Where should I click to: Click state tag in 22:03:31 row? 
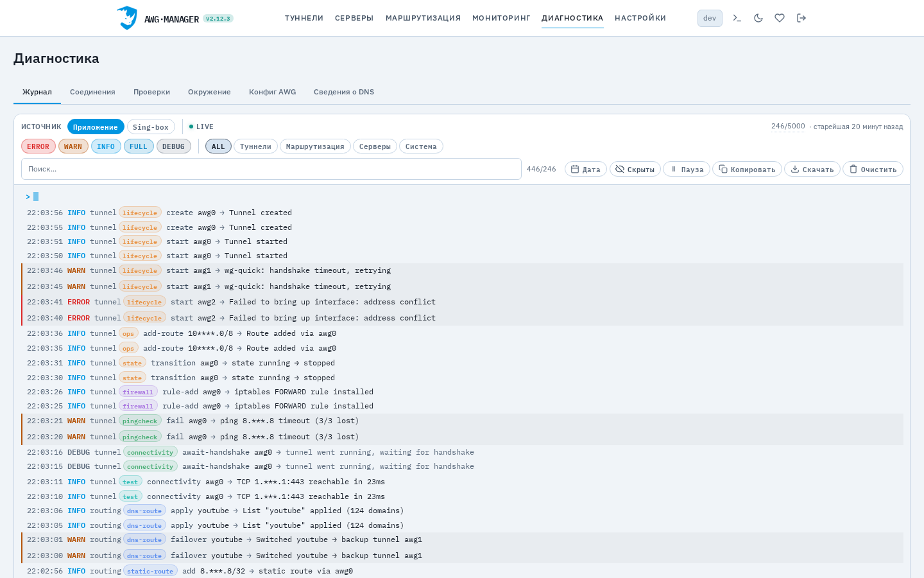point(132,363)
